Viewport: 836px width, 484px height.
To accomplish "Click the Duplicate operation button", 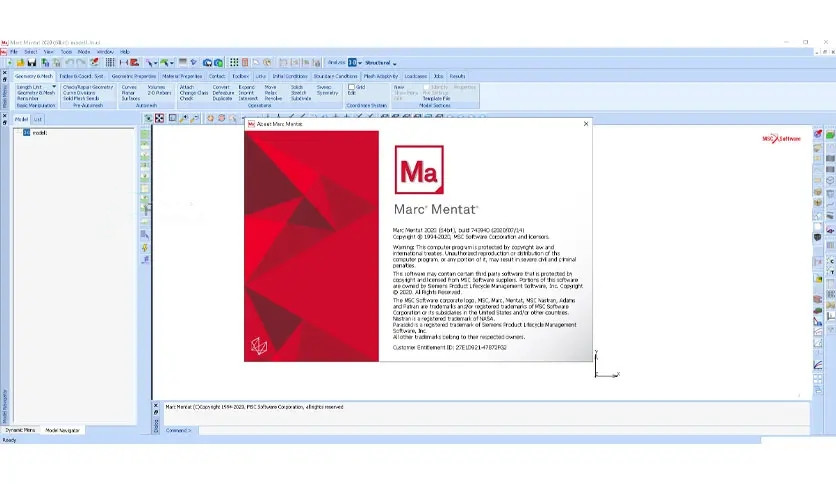I will 222,99.
